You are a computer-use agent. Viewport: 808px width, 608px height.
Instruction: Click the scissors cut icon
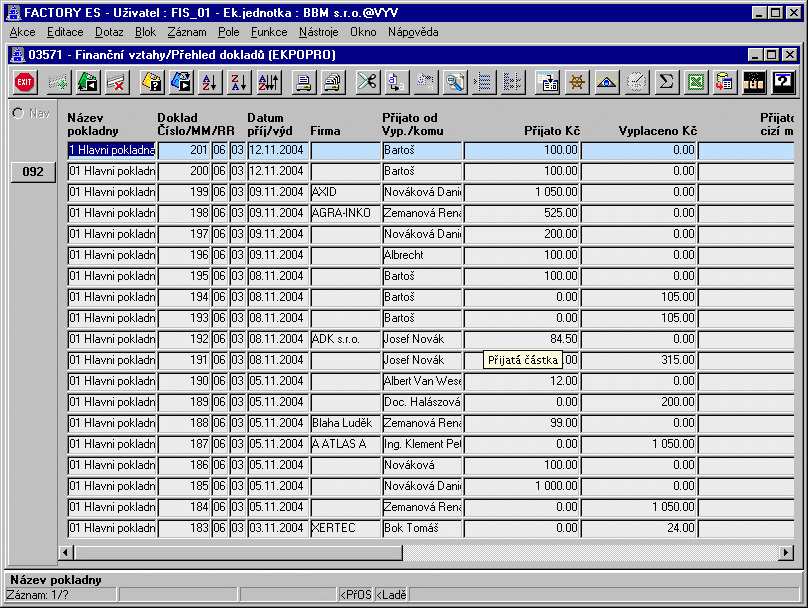[366, 82]
